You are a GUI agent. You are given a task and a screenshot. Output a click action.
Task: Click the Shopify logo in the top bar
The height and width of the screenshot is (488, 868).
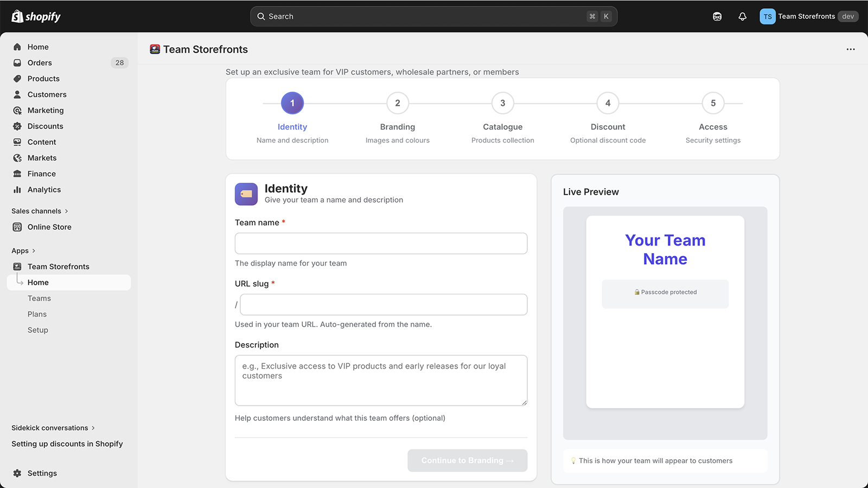pyautogui.click(x=35, y=16)
